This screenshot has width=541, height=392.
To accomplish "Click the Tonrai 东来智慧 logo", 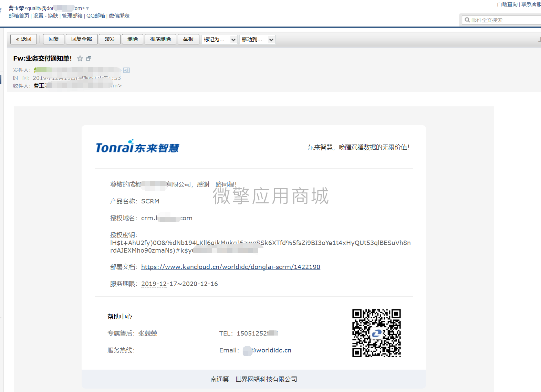I will [x=137, y=147].
